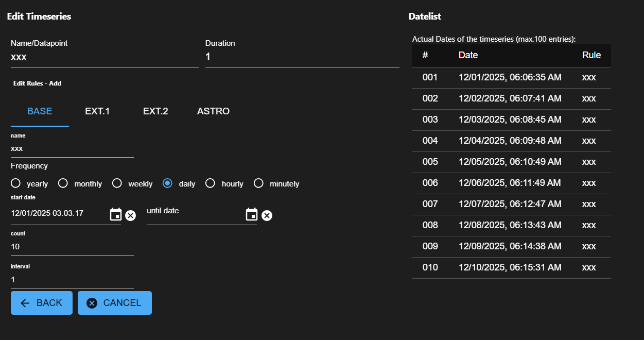The height and width of the screenshot is (340, 644).
Task: Open the start date calendar picker
Action: (x=116, y=215)
